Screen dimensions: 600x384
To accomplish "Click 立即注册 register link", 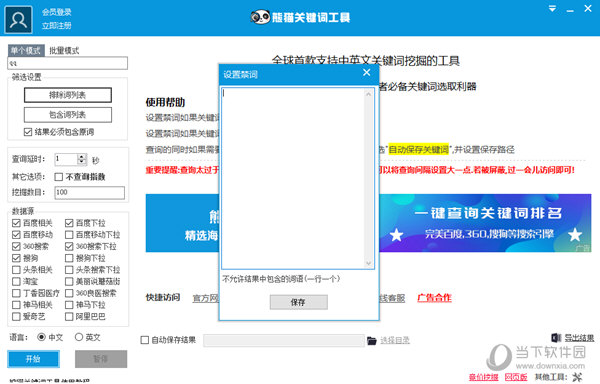I will 57,26.
